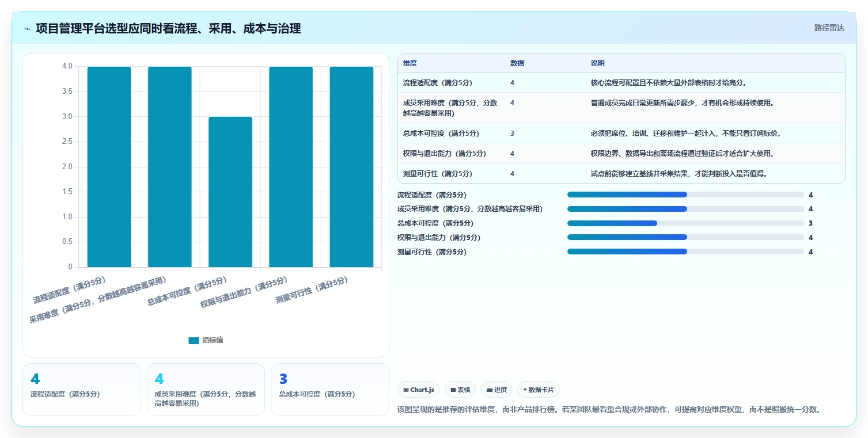Select the 数据卡片 tag chip
868x438 pixels.
click(539, 390)
